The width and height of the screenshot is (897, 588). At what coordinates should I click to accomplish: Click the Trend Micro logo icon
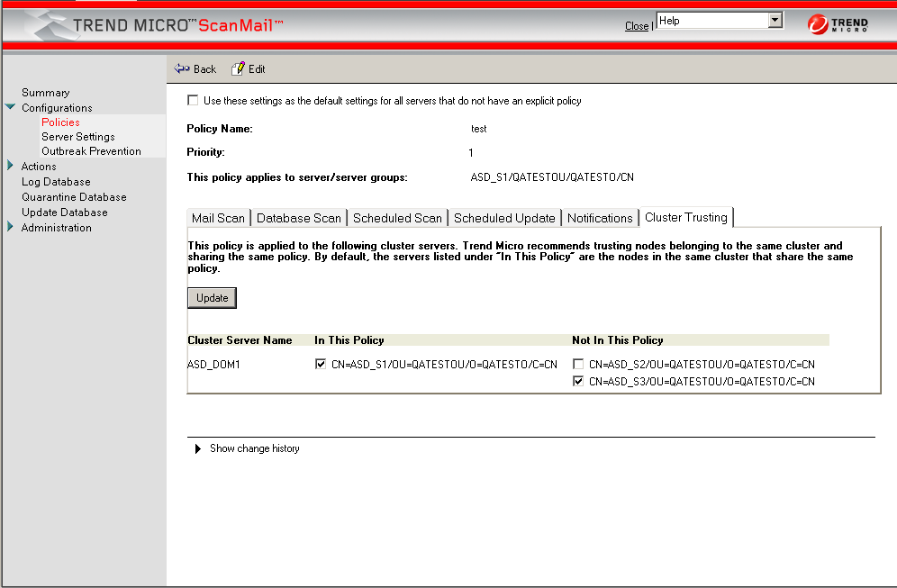(x=819, y=25)
